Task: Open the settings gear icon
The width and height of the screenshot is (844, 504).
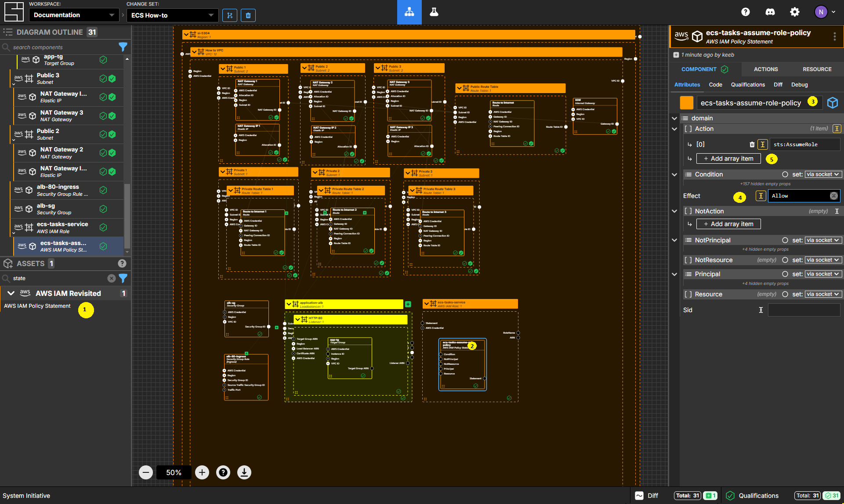Action: 795,12
